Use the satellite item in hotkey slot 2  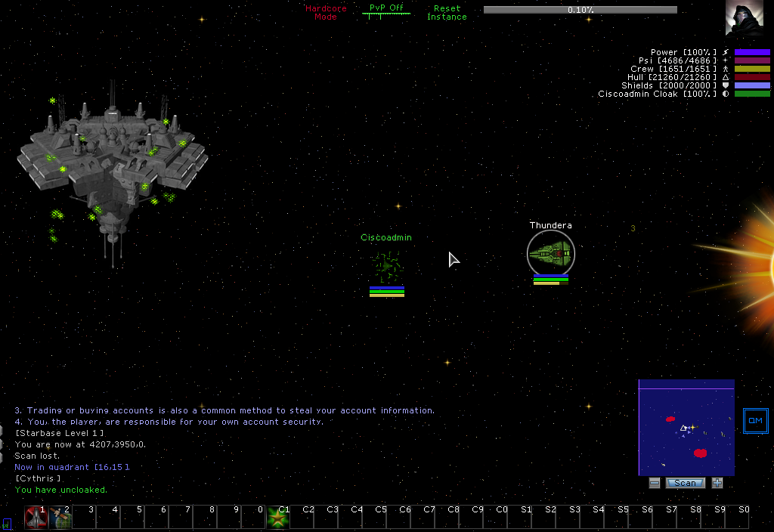coord(60,518)
